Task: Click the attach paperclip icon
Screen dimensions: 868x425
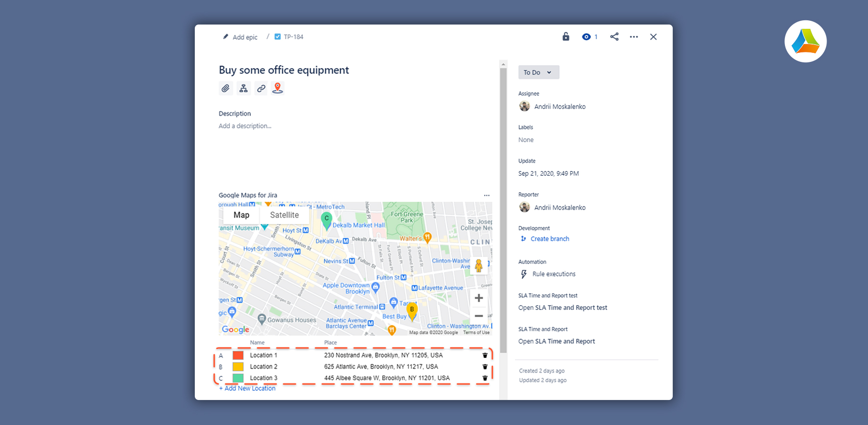Action: point(225,88)
